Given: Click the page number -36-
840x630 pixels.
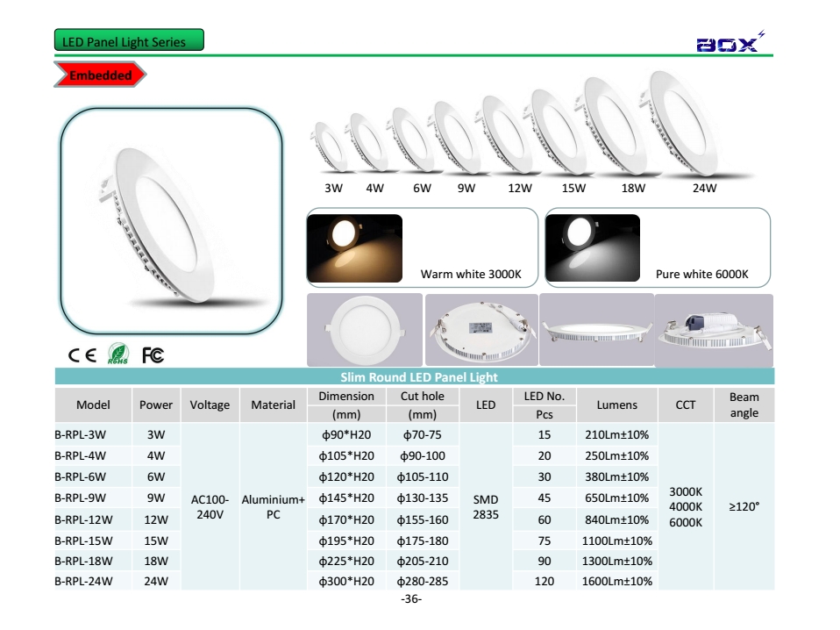Looking at the screenshot, I should click(x=411, y=599).
